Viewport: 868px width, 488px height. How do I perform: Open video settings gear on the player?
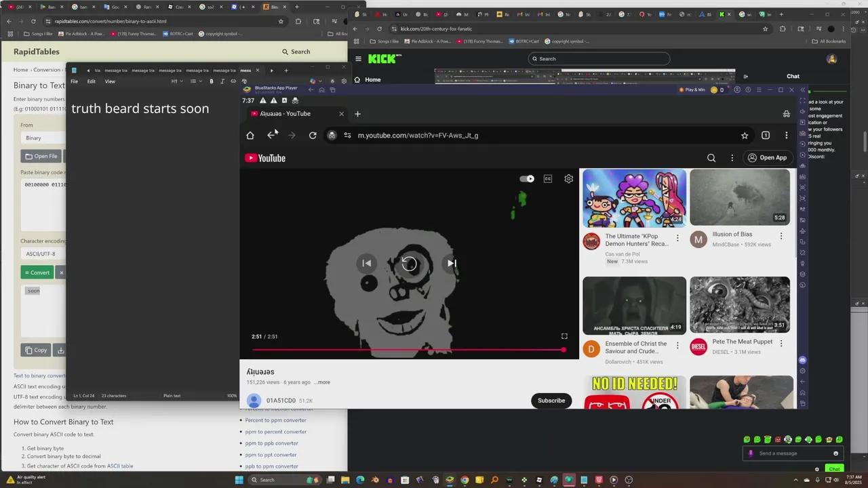(x=569, y=179)
